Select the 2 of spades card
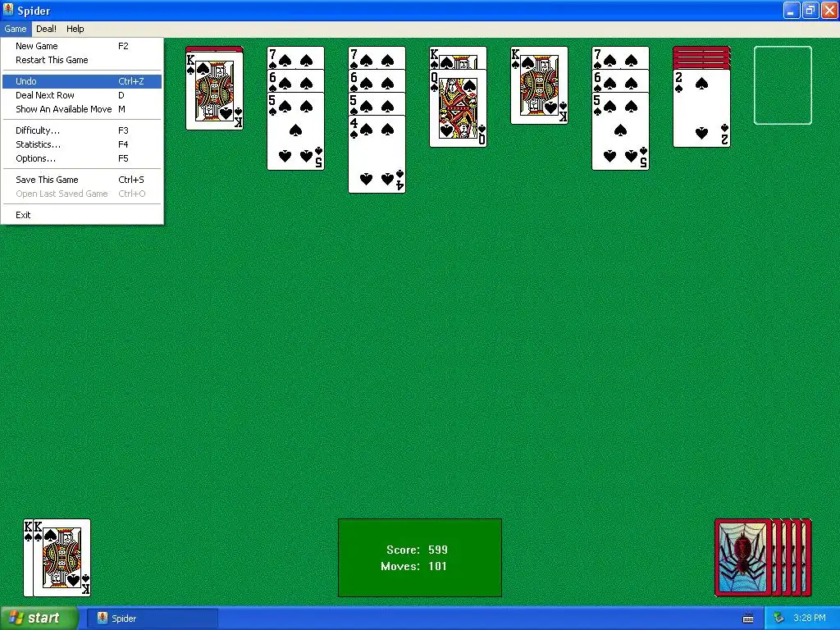 click(702, 108)
